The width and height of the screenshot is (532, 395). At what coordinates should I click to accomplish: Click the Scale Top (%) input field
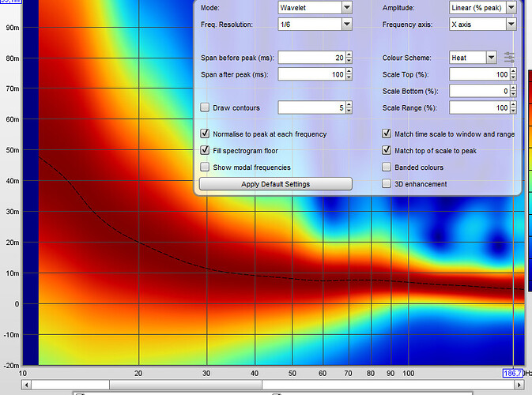coord(480,74)
